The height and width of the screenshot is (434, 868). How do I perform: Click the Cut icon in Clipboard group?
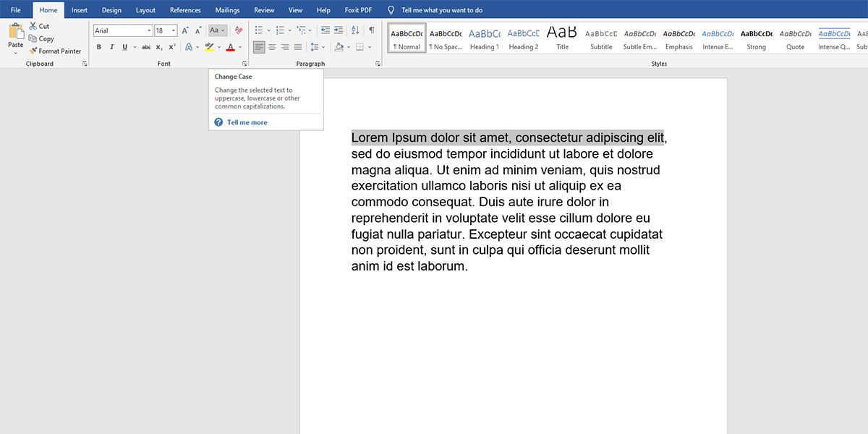(33, 25)
